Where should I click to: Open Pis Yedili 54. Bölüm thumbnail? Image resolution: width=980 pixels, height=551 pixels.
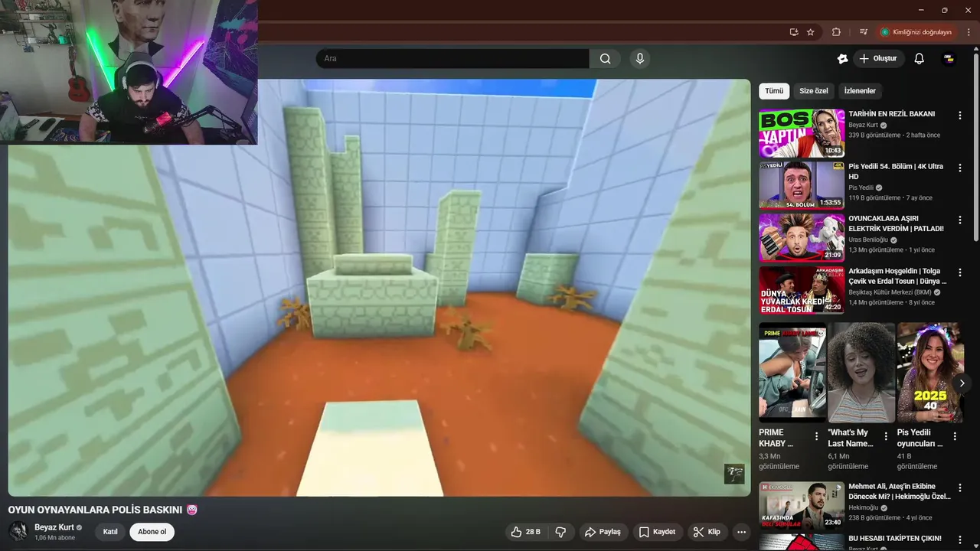click(x=802, y=185)
